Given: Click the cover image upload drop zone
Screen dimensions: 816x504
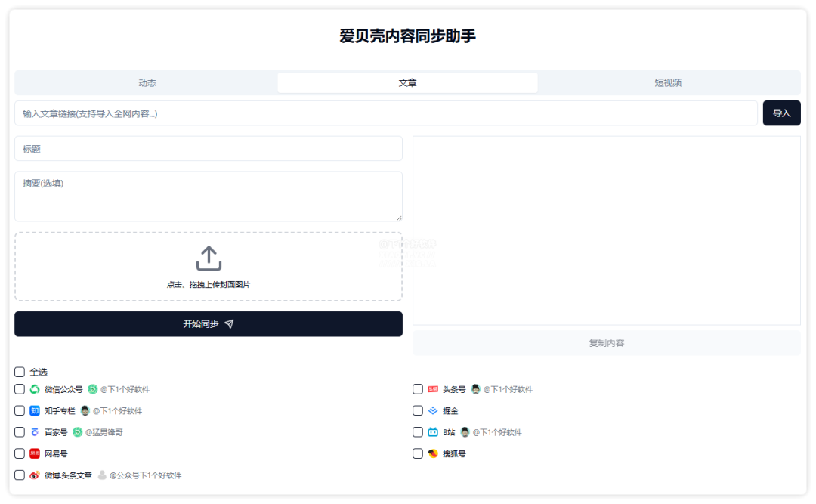Looking at the screenshot, I should coord(209,267).
